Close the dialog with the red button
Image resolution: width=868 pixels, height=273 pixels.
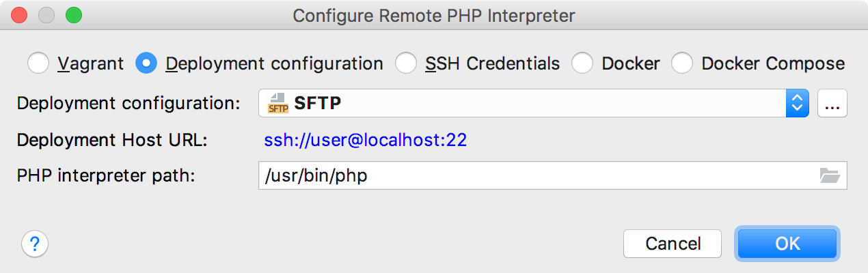coord(20,15)
